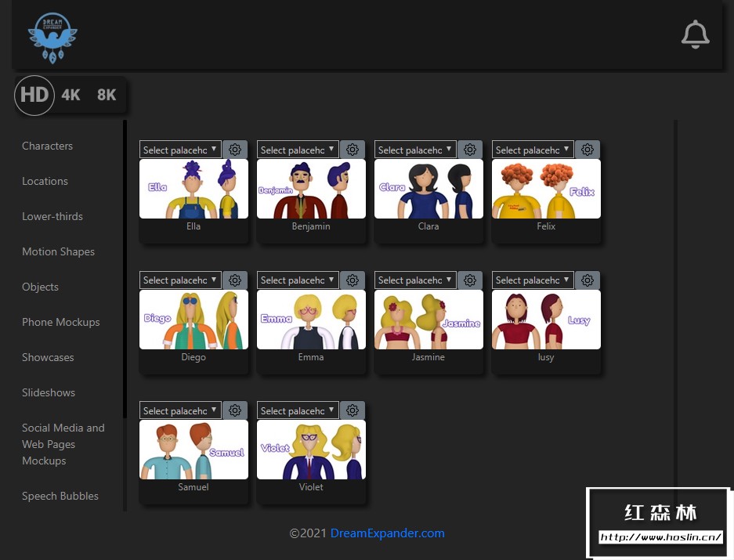Expand Select placeholder dropdown for Diego

point(180,280)
